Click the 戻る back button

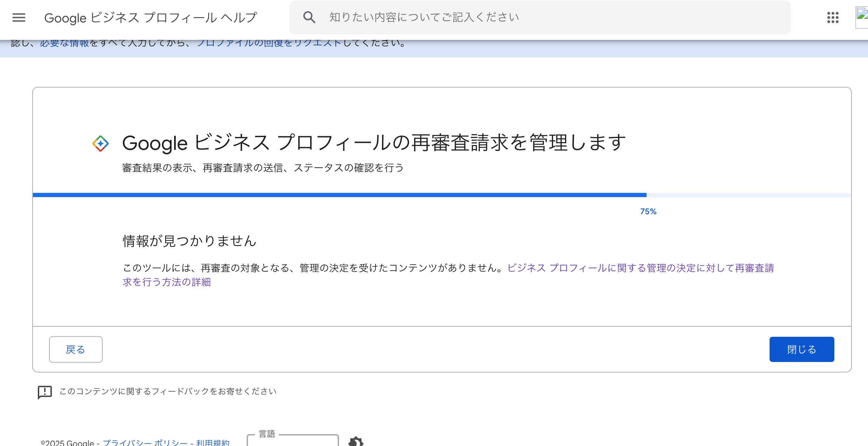coord(76,349)
